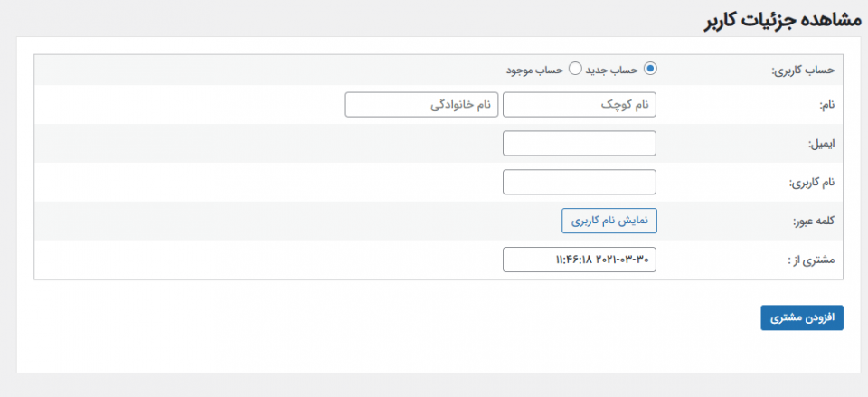The height and width of the screenshot is (397, 868).
Task: Click the 'مشتری از' date-time field
Action: (579, 260)
